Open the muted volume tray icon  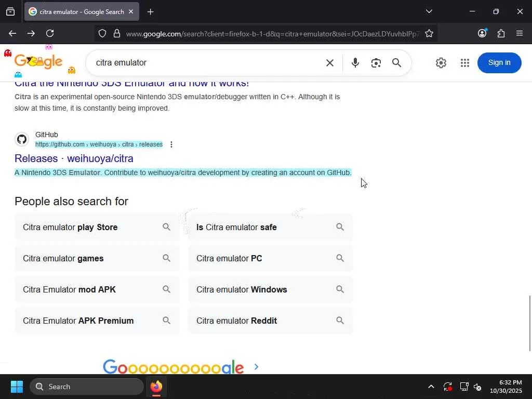(x=477, y=387)
